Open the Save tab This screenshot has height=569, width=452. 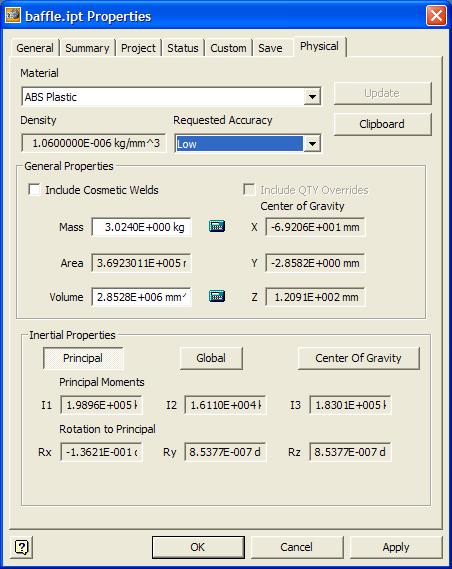click(270, 48)
